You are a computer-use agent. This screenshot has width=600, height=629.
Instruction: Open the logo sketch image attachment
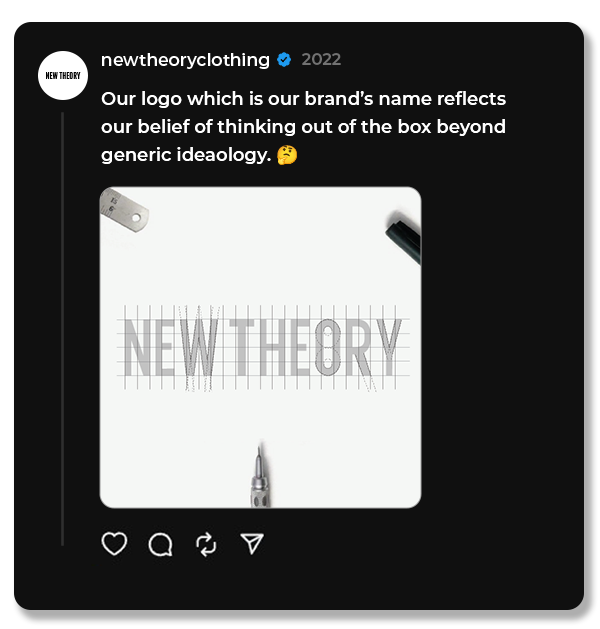tap(260, 347)
